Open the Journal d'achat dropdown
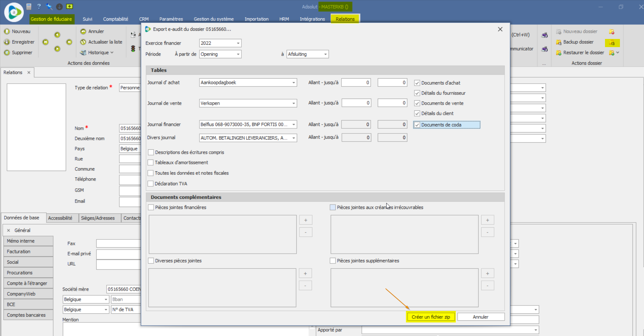The height and width of the screenshot is (336, 644). click(x=294, y=83)
